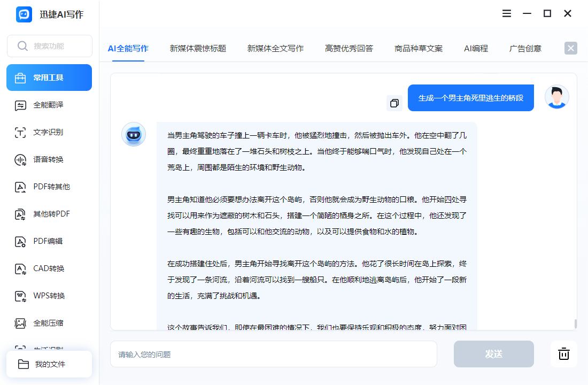Copy the user's prompt message

click(x=395, y=103)
